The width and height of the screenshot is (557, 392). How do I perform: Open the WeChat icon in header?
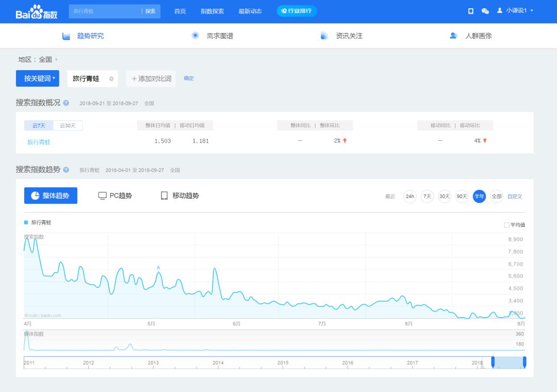point(485,11)
